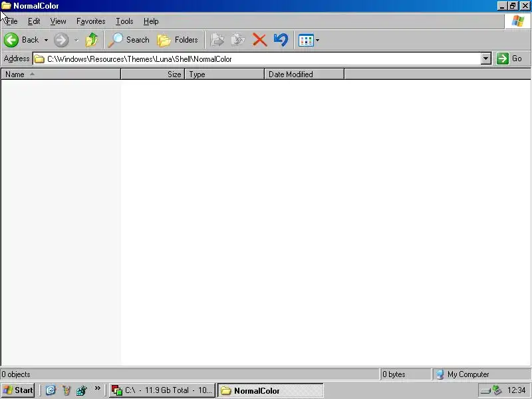Go up one folder level
The height and width of the screenshot is (399, 532).
[x=92, y=40]
